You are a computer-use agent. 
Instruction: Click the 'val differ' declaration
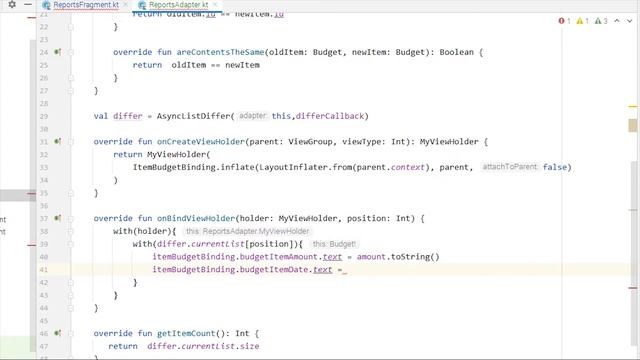click(118, 116)
